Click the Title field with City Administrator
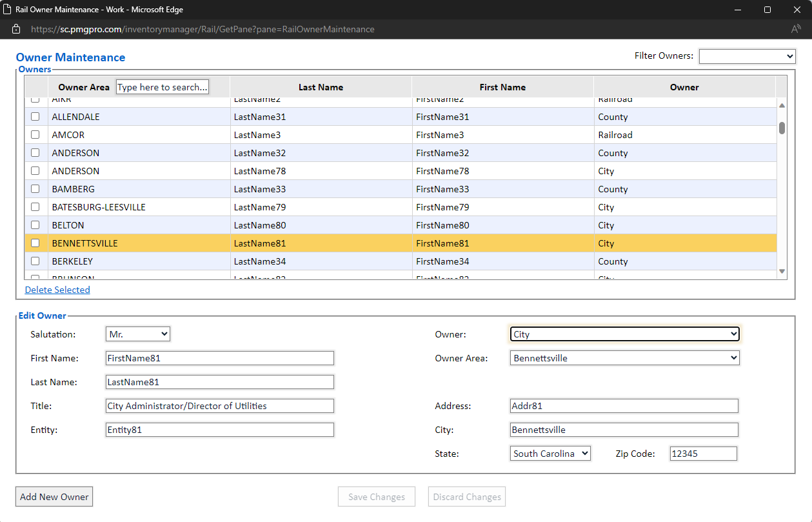The width and height of the screenshot is (812, 522). tap(220, 406)
